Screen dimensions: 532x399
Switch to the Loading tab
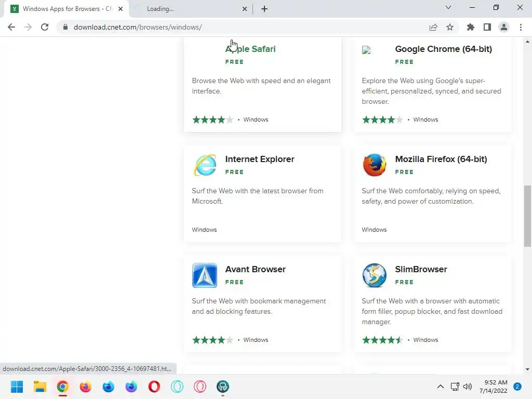pos(191,9)
